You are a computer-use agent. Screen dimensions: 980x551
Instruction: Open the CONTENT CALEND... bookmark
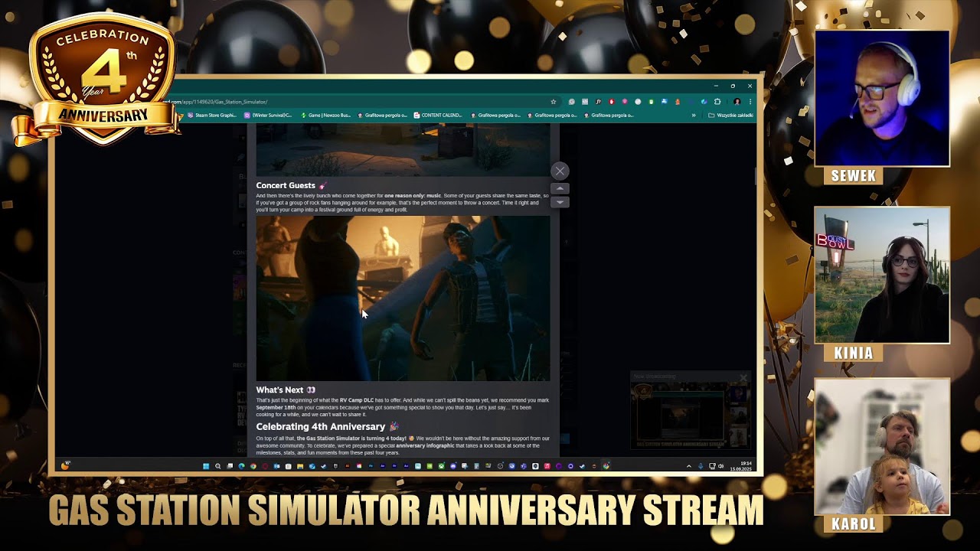(438, 116)
